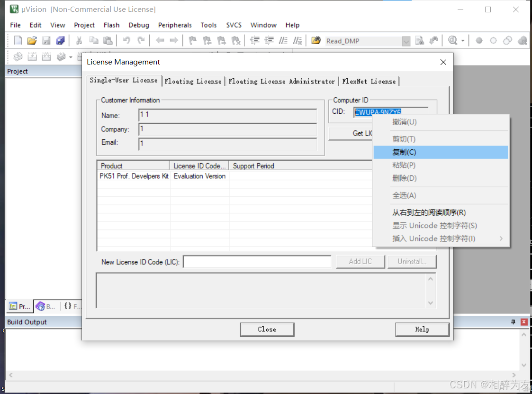Click the Support Period column header

[300, 166]
